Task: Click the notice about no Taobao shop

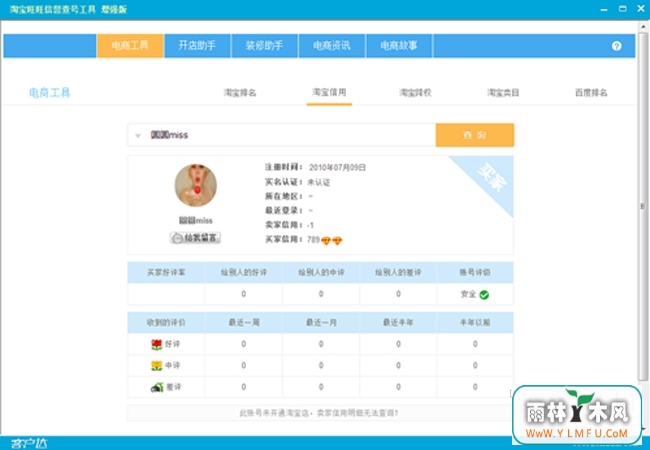Action: pos(319,413)
